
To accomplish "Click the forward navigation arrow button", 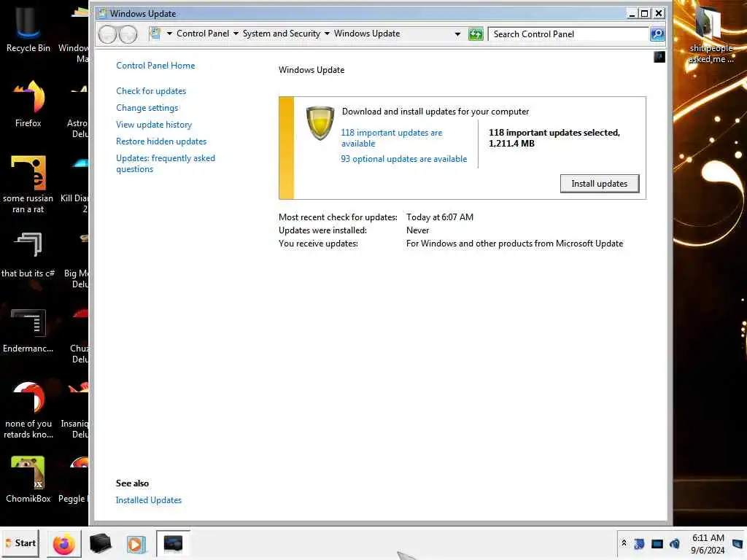I will point(128,34).
